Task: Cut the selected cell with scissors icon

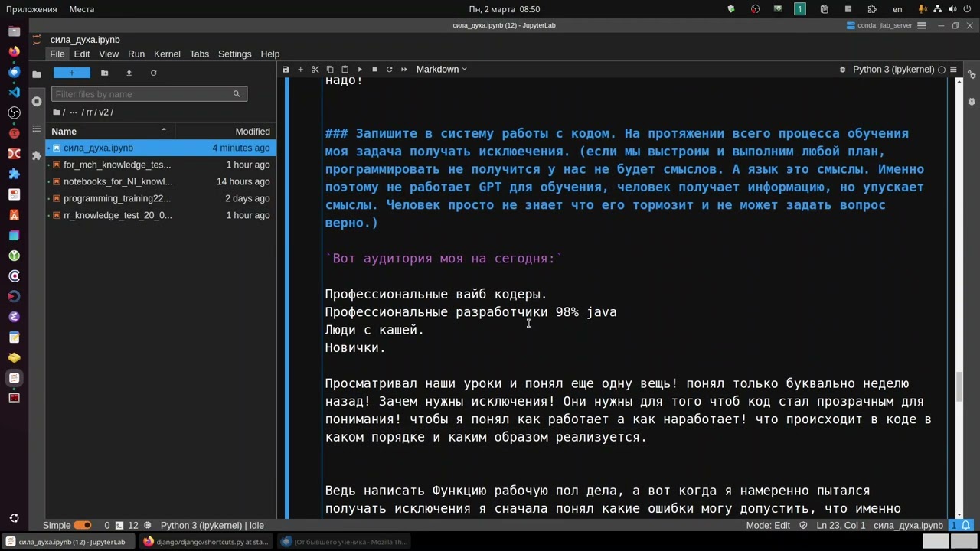Action: tap(315, 69)
